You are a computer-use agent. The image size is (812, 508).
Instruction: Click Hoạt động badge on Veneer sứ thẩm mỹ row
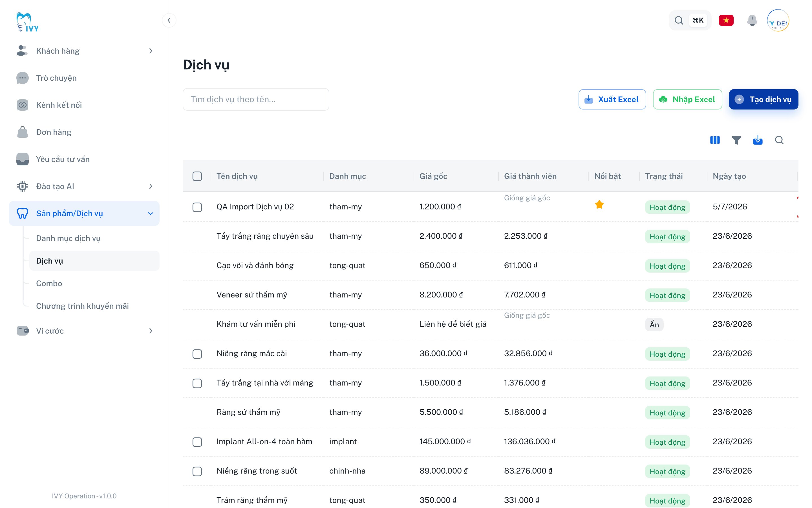[667, 295]
